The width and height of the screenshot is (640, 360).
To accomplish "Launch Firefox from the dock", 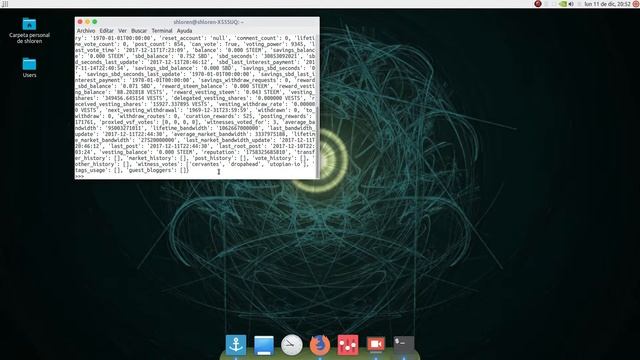I will [x=320, y=345].
